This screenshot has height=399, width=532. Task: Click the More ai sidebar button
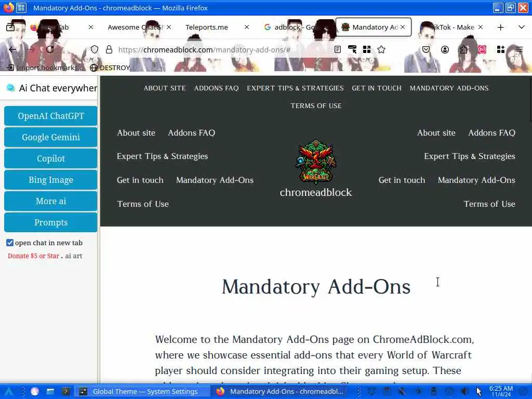pos(51,201)
